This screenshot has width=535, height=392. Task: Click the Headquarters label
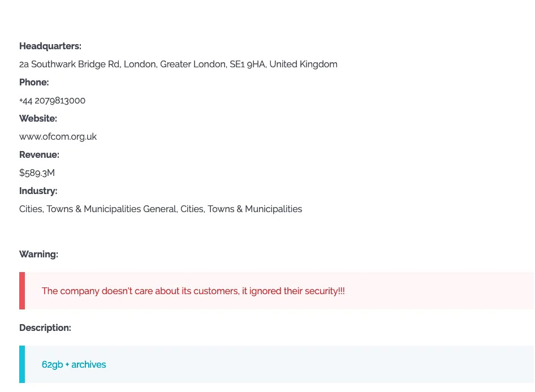point(50,46)
